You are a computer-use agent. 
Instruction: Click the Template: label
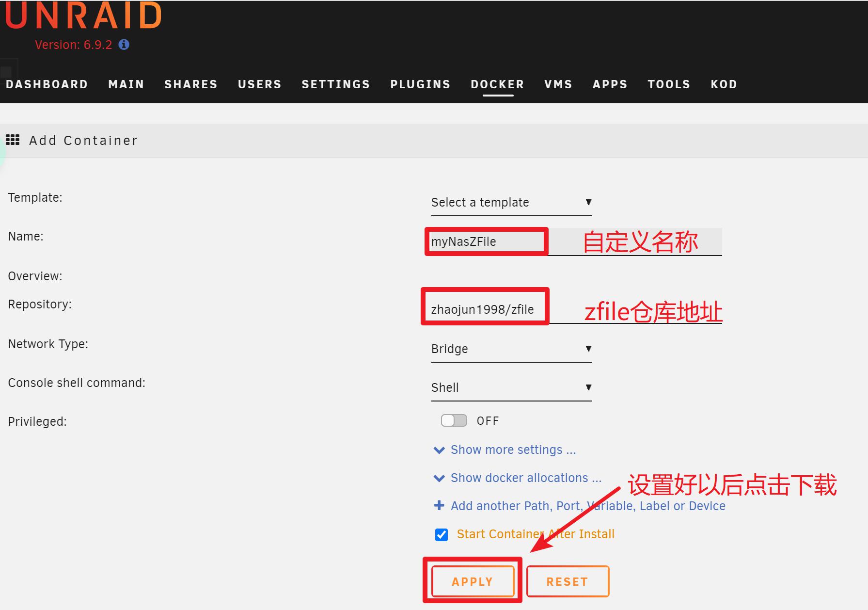click(x=35, y=197)
